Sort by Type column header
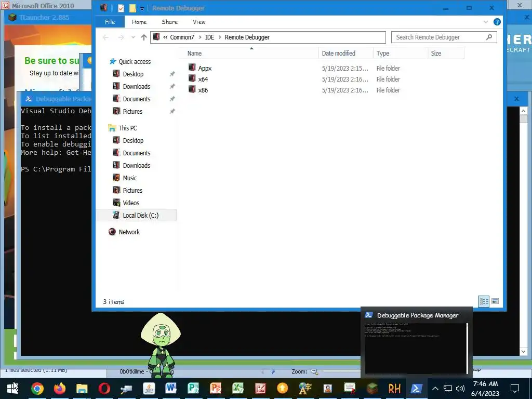Image resolution: width=532 pixels, height=399 pixels. (401, 54)
